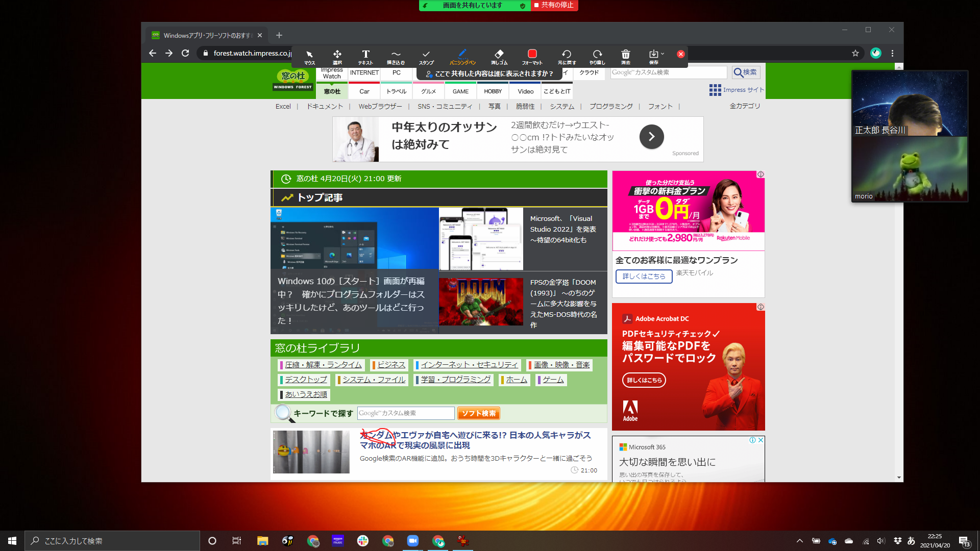Activate the Eraser (消しゴム) tool
The height and width of the screenshot is (551, 980).
(499, 57)
